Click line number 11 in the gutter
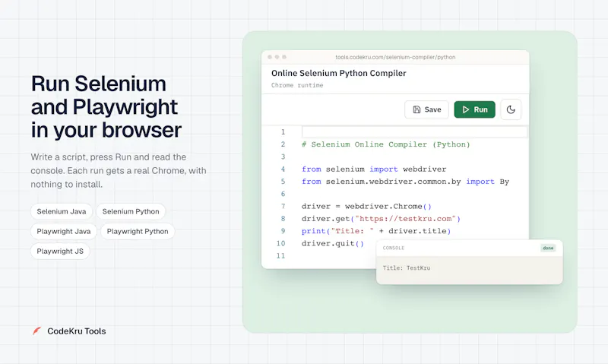The width and height of the screenshot is (608, 364). [280, 256]
